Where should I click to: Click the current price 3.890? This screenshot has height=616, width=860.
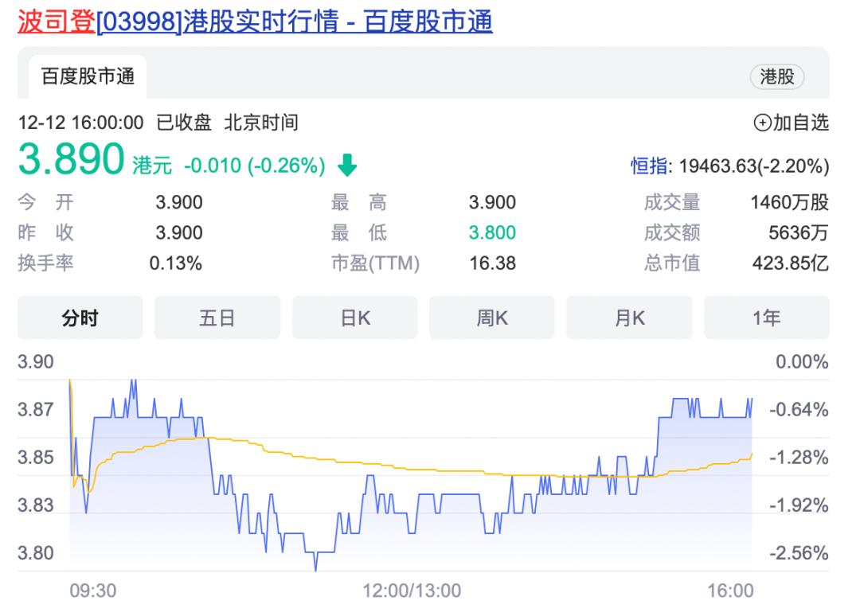pyautogui.click(x=72, y=161)
